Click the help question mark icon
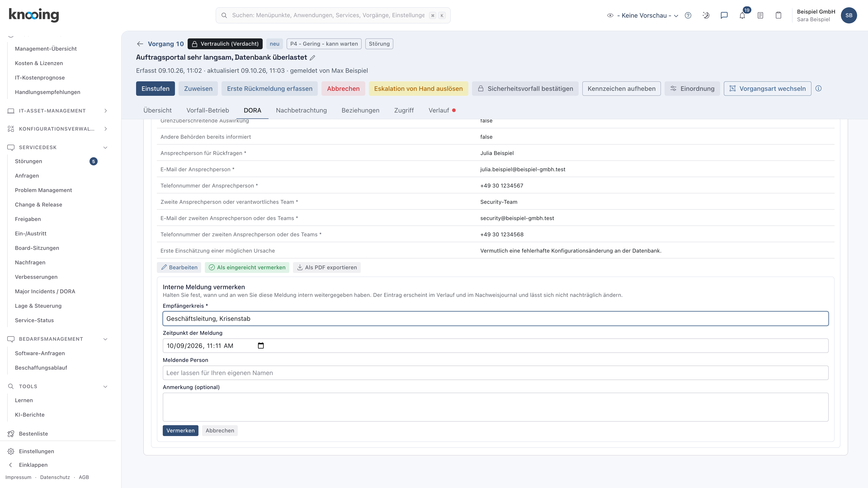This screenshot has width=868, height=488. click(x=688, y=16)
